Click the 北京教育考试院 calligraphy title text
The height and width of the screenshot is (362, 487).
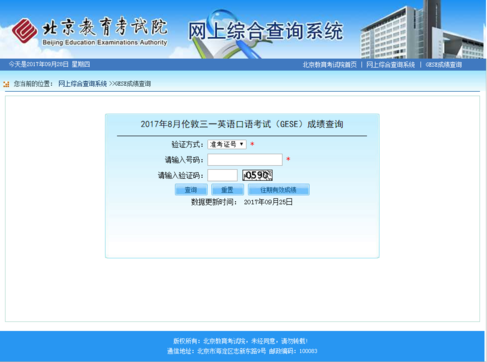105,27
